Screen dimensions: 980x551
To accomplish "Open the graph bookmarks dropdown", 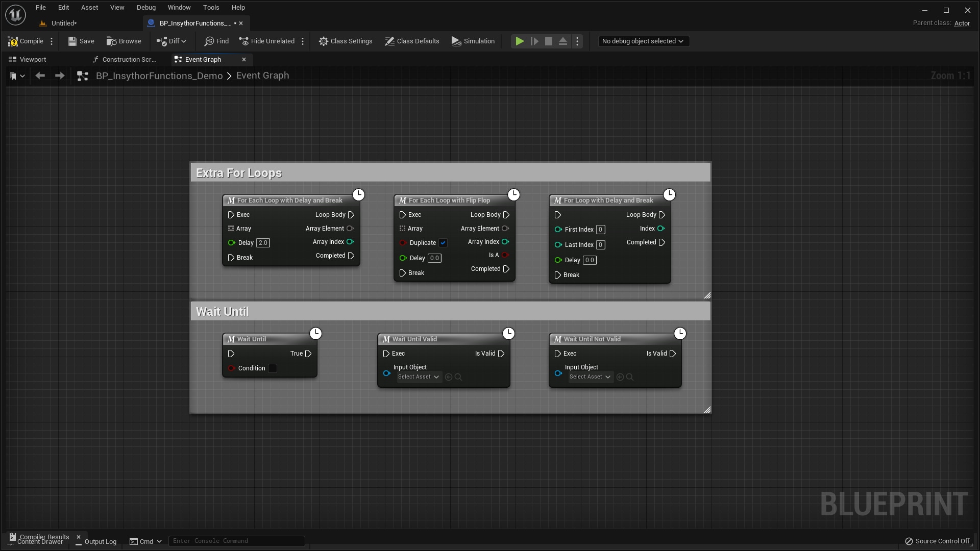I will point(17,76).
